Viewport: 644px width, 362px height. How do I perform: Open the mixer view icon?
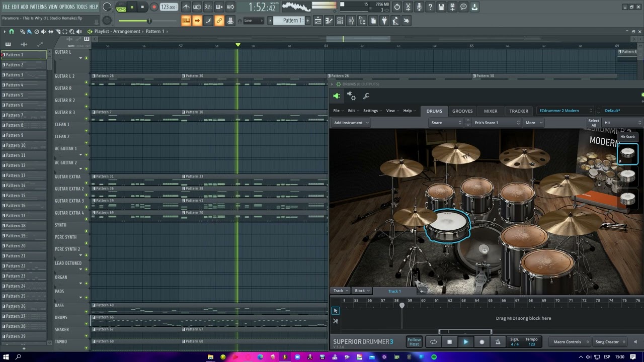[x=351, y=21]
